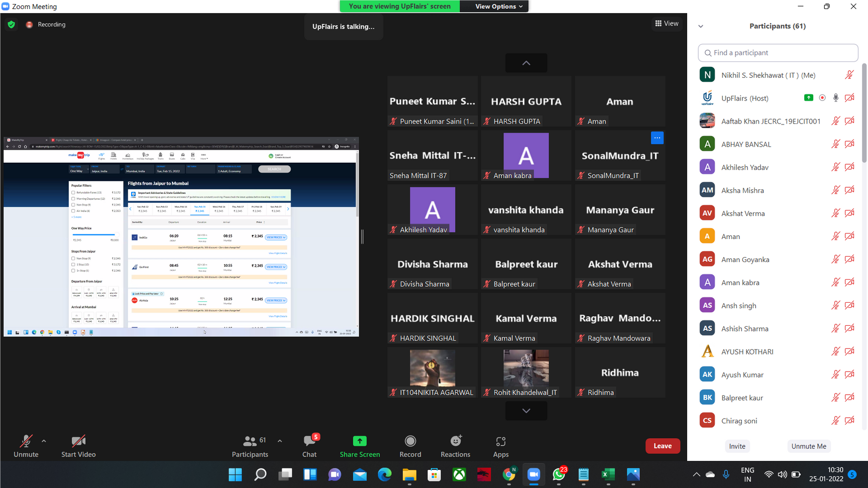Screen dimensions: 868x488
Task: Expand the View Options dropdown
Action: [x=499, y=7]
